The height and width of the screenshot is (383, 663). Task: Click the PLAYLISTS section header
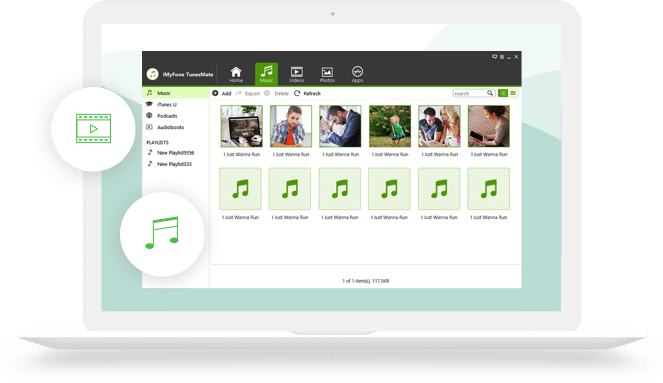tap(157, 142)
